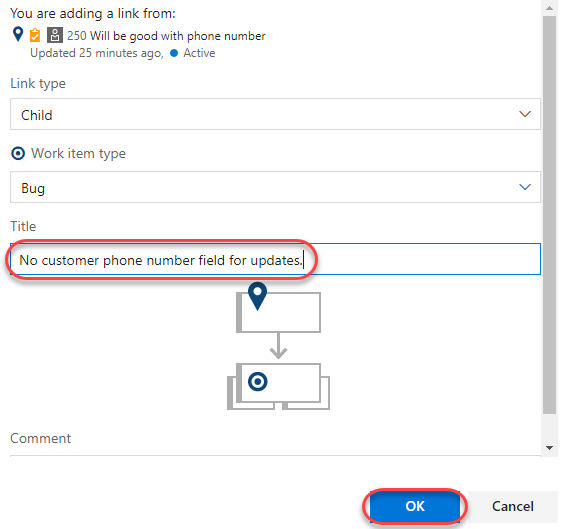The height and width of the screenshot is (529, 566).
Task: Click the pin icon in link diagram
Action: click(x=257, y=296)
